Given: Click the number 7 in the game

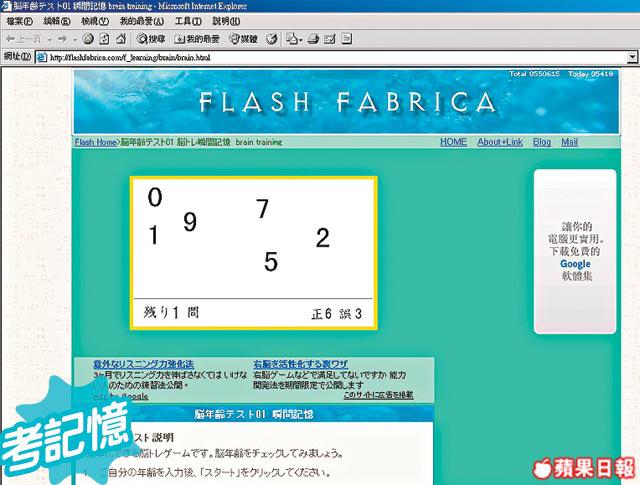Looking at the screenshot, I should click(262, 208).
